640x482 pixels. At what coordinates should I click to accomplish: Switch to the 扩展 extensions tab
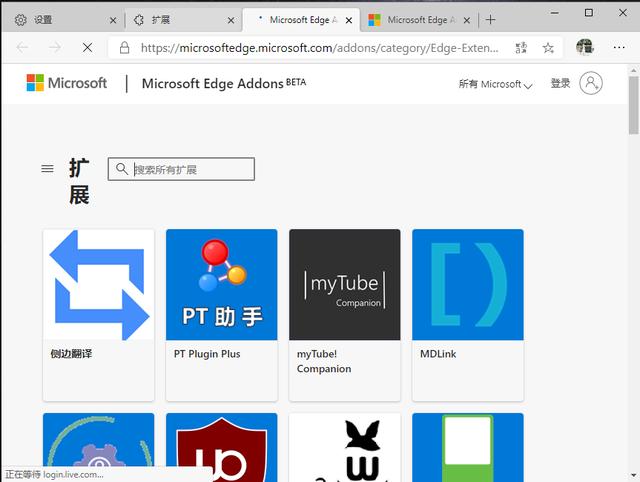click(182, 20)
